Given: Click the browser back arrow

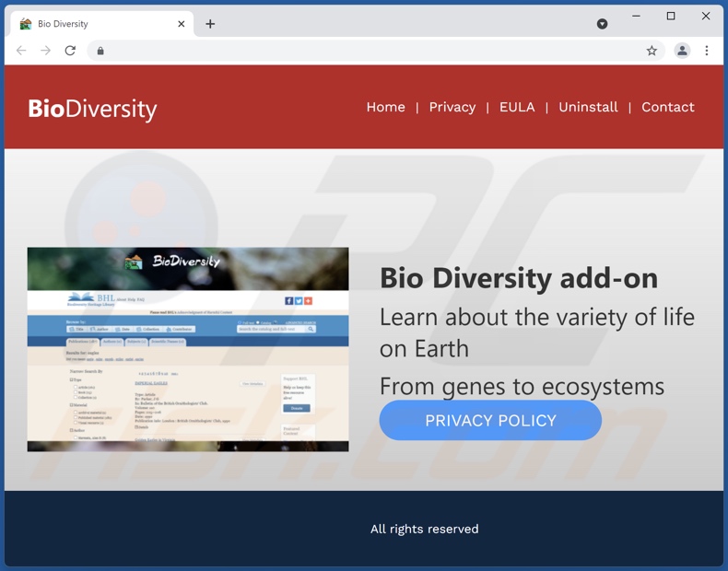Looking at the screenshot, I should click(21, 51).
